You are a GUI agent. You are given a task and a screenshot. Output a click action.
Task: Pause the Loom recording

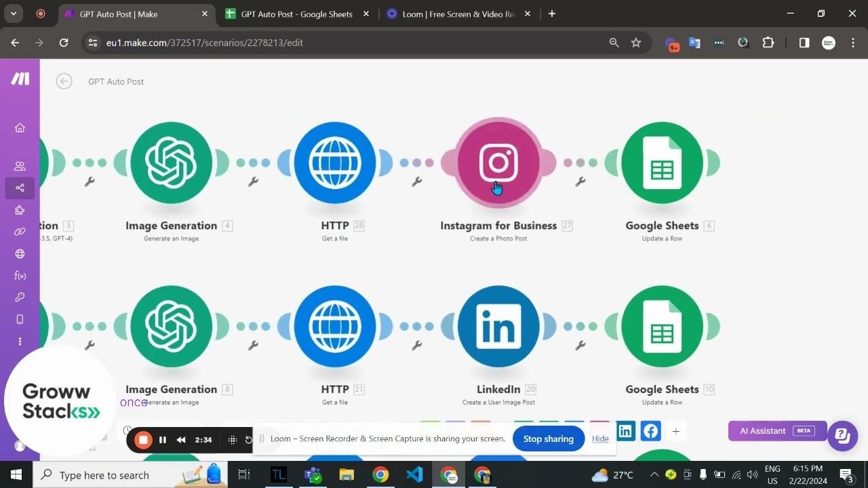pyautogui.click(x=163, y=440)
